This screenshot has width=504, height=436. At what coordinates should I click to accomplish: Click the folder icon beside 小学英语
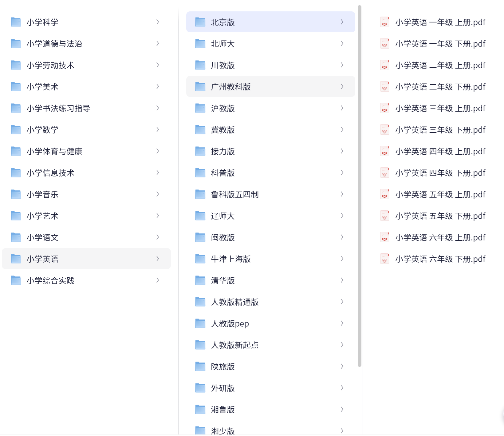click(x=16, y=259)
